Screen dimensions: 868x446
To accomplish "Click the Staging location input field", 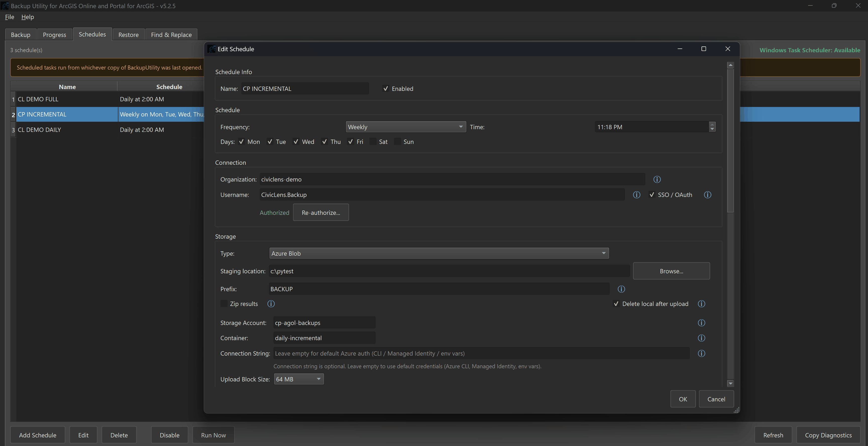I will (x=449, y=271).
